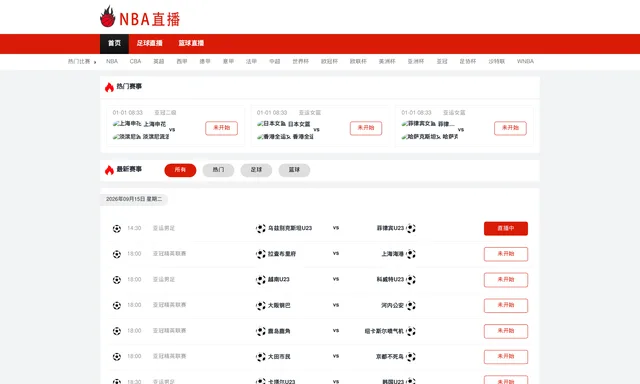Click team badge of 上海海港
This screenshot has height=384, width=640.
click(411, 254)
